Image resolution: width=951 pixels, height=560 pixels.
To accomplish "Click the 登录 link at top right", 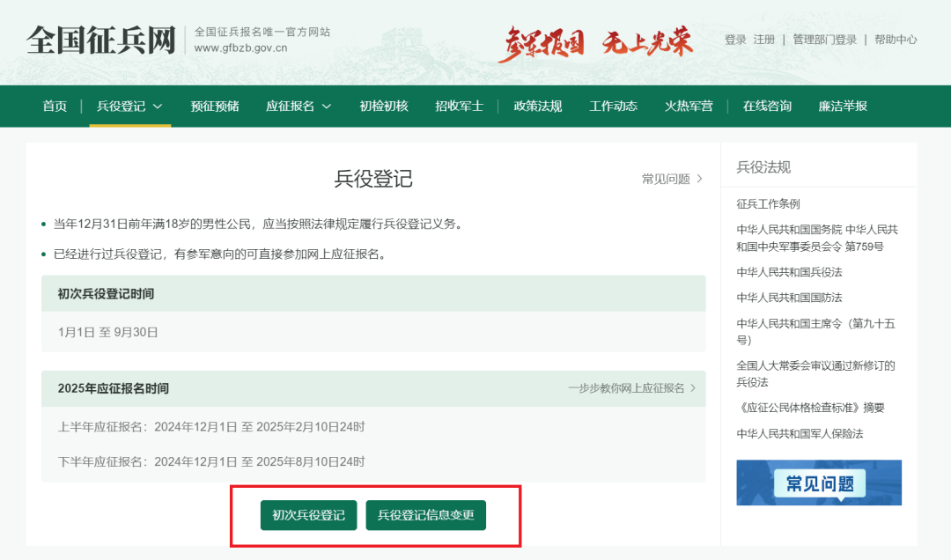I will (x=735, y=40).
